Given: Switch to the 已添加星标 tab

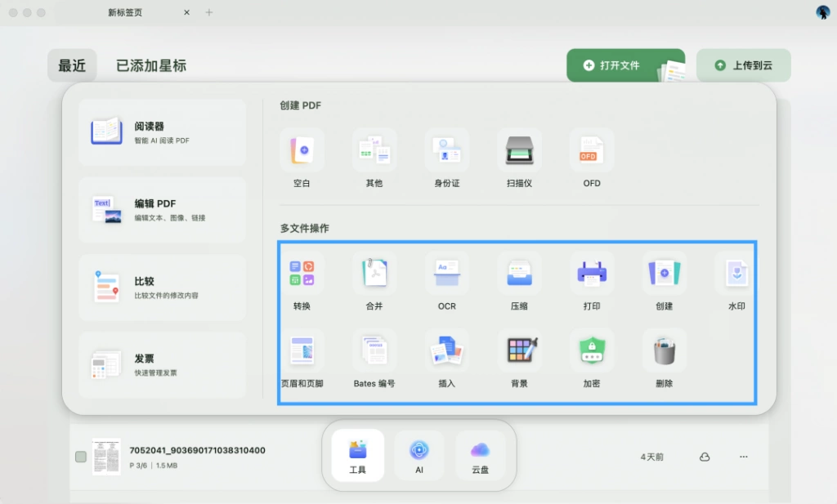Looking at the screenshot, I should pyautogui.click(x=151, y=65).
